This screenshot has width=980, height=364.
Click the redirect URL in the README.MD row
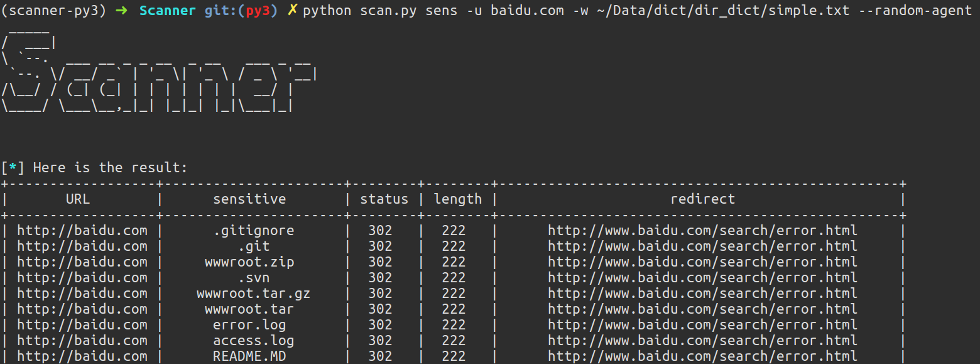(x=702, y=356)
